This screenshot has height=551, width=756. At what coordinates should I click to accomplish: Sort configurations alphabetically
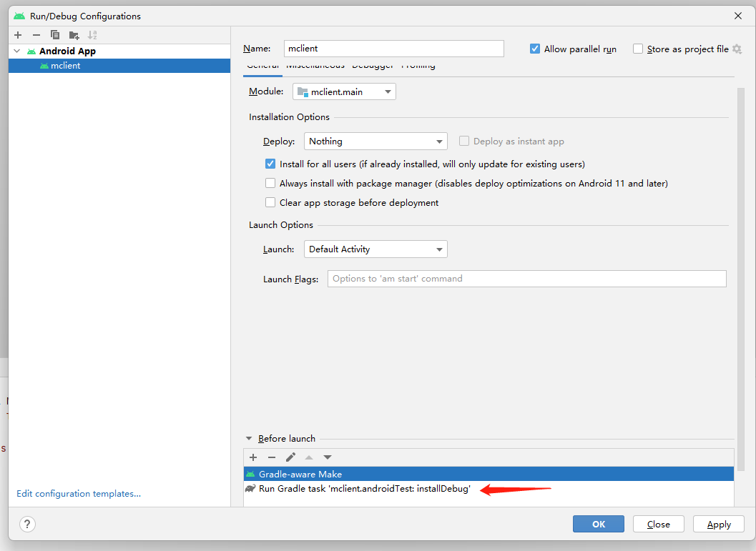click(92, 35)
